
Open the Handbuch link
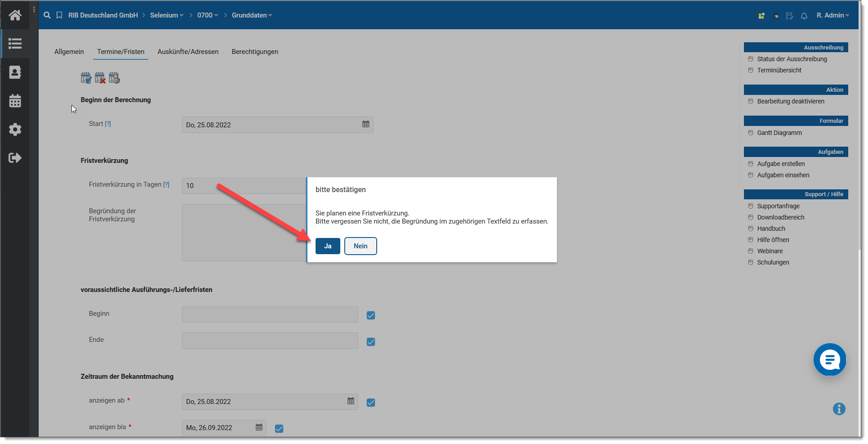pos(771,229)
